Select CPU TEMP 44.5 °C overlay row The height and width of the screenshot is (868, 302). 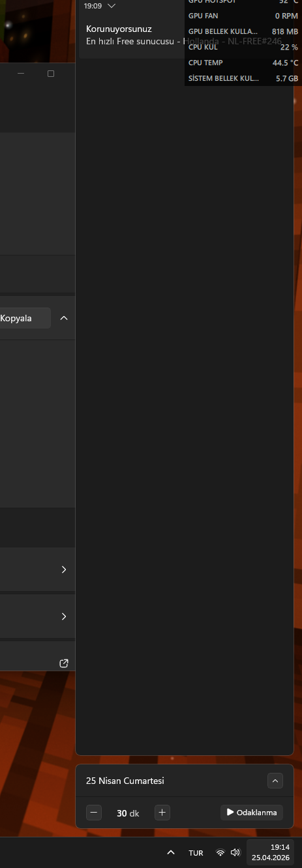(x=243, y=63)
